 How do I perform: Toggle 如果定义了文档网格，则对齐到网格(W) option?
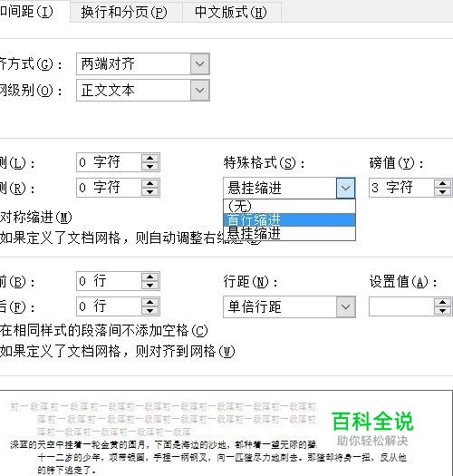[118, 352]
